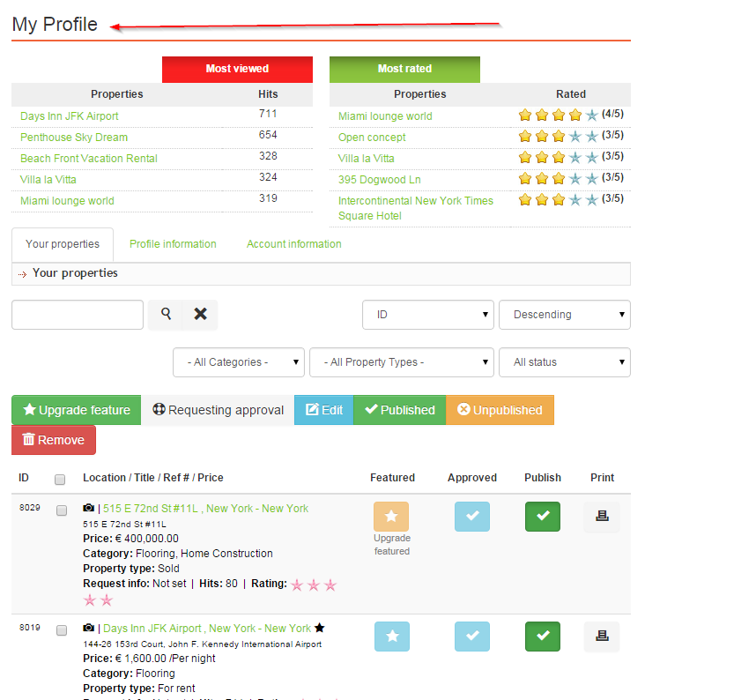This screenshot has height=700, width=756.
Task: Open the Account information tab
Action: 293,244
